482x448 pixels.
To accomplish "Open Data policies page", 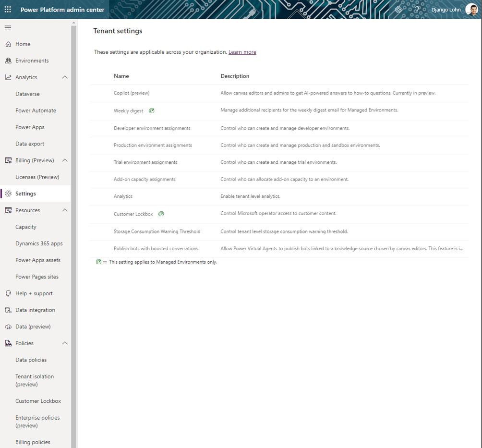I will coord(31,360).
